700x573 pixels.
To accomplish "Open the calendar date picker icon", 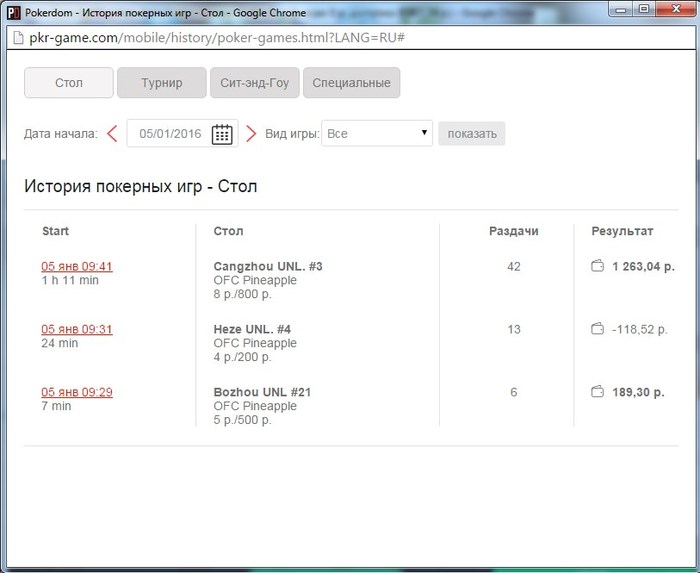I will click(x=222, y=134).
